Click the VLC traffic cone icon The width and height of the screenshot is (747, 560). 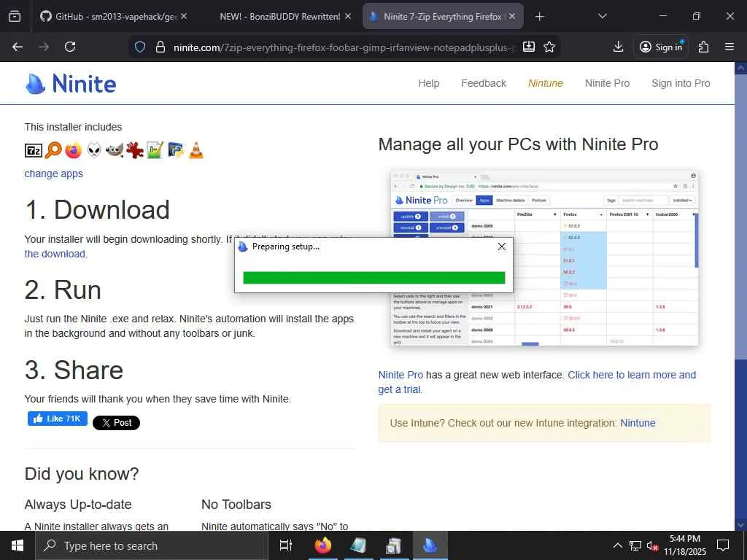tap(196, 150)
